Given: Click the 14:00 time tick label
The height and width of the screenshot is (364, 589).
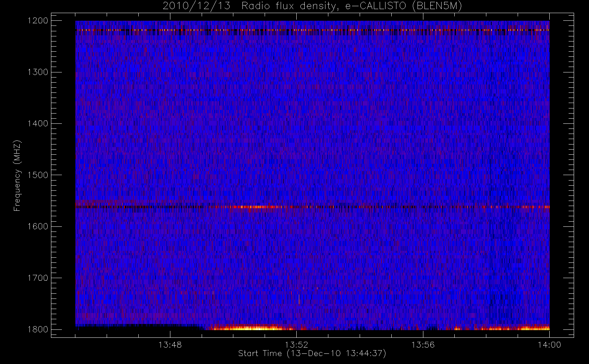Looking at the screenshot, I should click(x=549, y=345).
